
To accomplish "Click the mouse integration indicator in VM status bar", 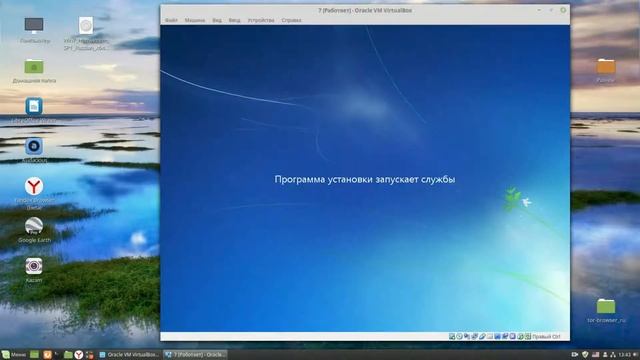I will pyautogui.click(x=520, y=336).
